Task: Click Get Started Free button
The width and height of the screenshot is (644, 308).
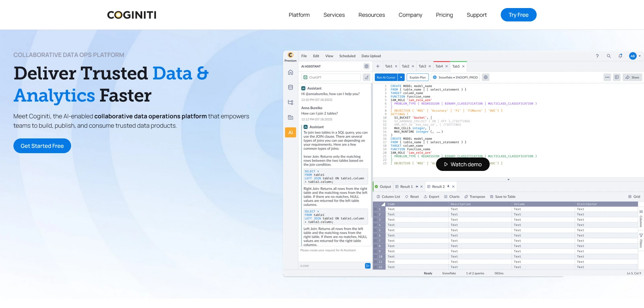Action: click(42, 146)
